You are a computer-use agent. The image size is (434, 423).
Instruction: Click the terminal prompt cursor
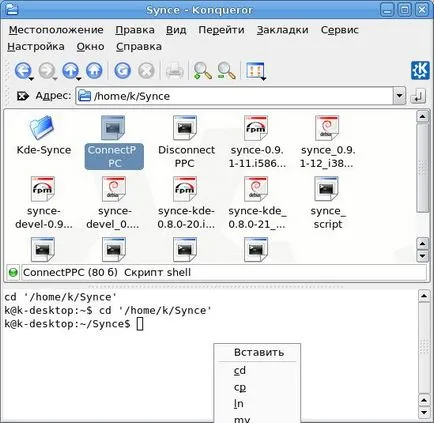pyautogui.click(x=140, y=324)
